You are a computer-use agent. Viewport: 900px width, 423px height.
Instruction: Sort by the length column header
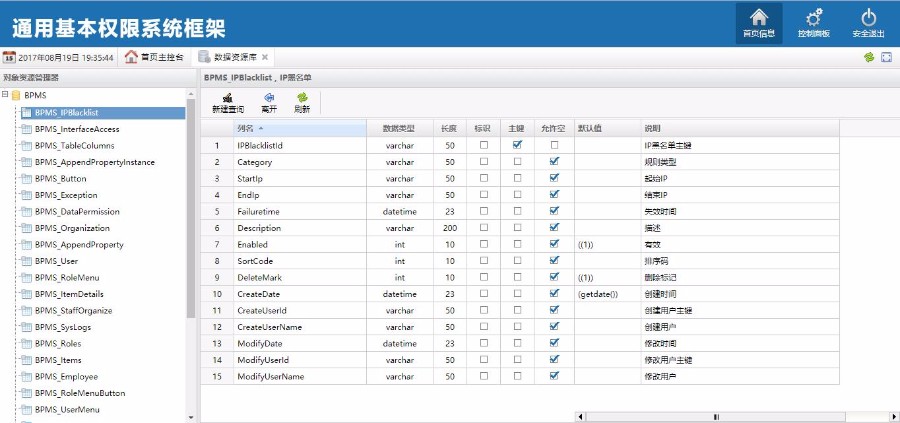click(449, 129)
